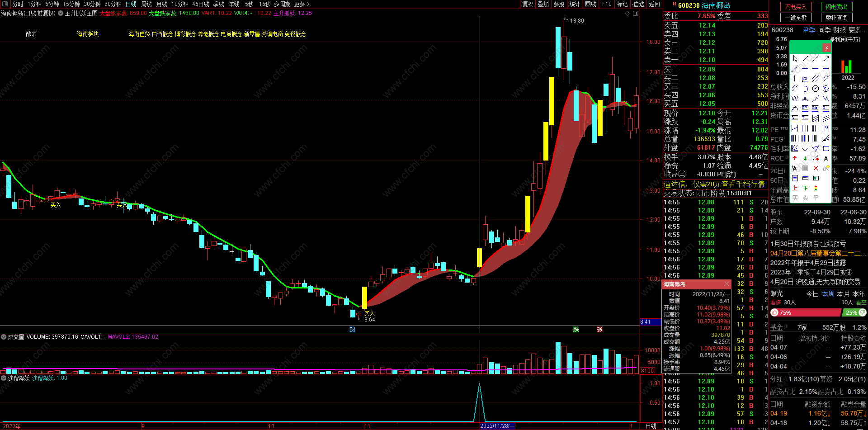The image size is (868, 430).
Task: Click the red 上 marker tool
Action: pos(795,188)
